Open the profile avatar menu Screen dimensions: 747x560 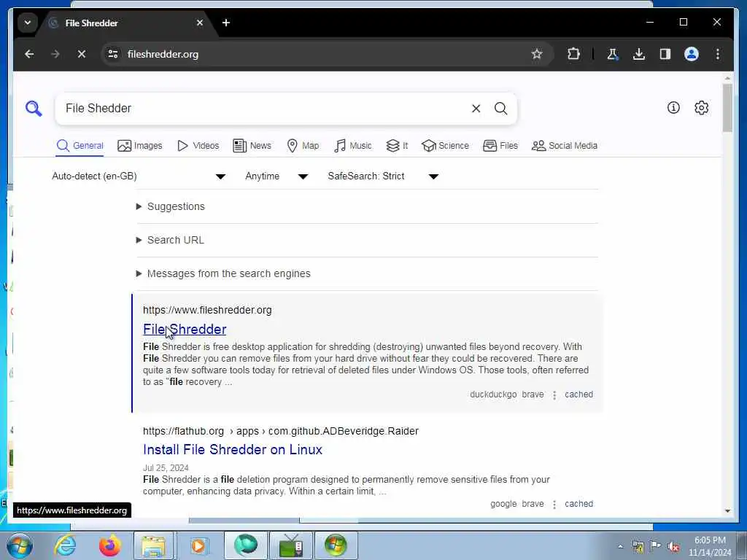click(x=692, y=54)
